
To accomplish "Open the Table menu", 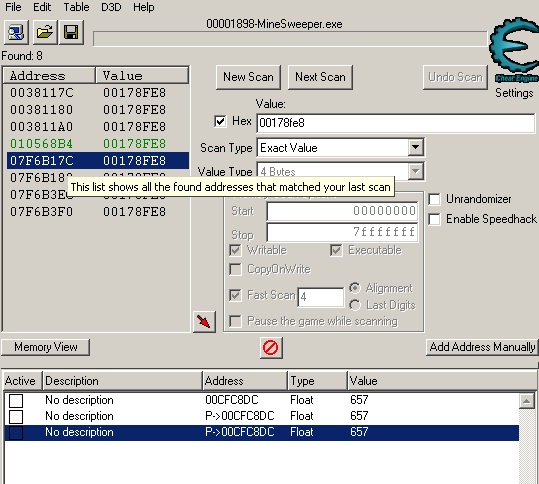I will point(76,7).
